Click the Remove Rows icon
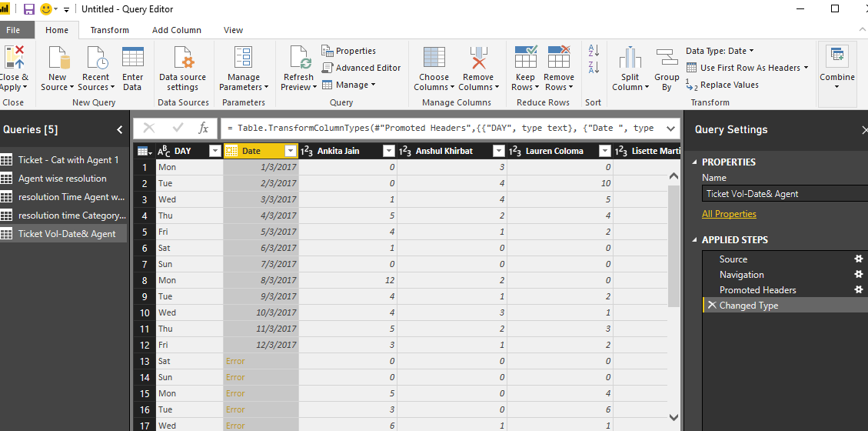 point(559,58)
